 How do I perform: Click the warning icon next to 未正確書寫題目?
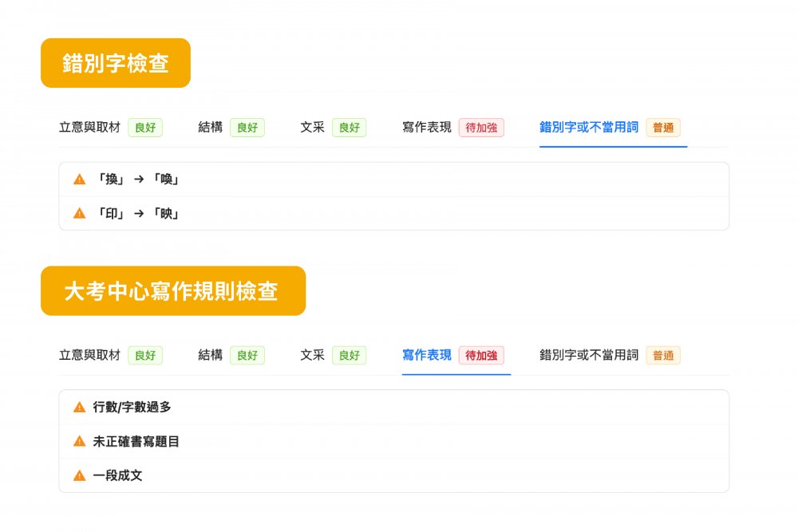pos(79,441)
